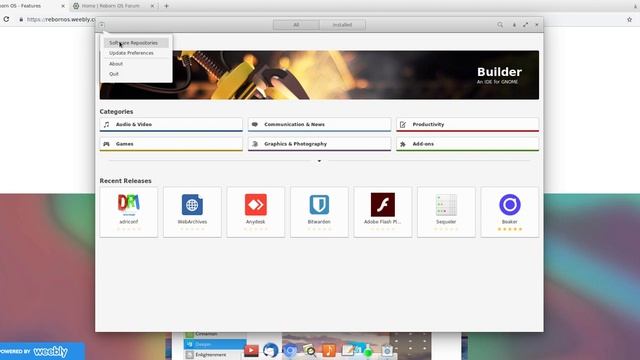Image resolution: width=640 pixels, height=360 pixels.
Task: Launch the Chromium dock icon
Action: coord(290,351)
